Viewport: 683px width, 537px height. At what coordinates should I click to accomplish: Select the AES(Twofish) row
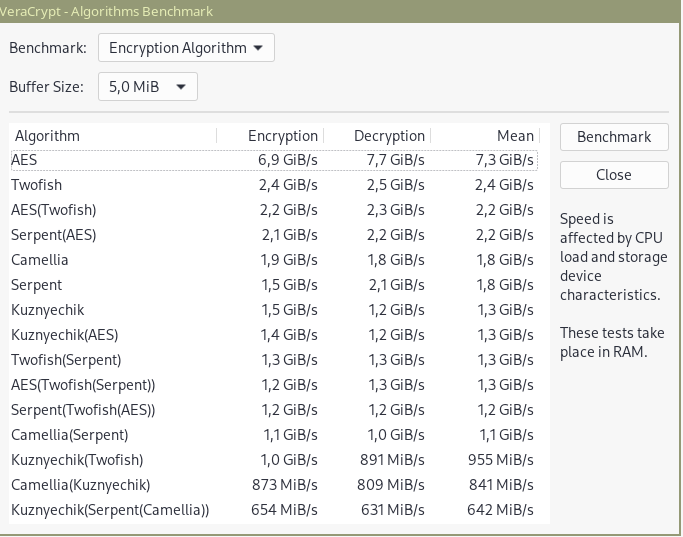274,210
